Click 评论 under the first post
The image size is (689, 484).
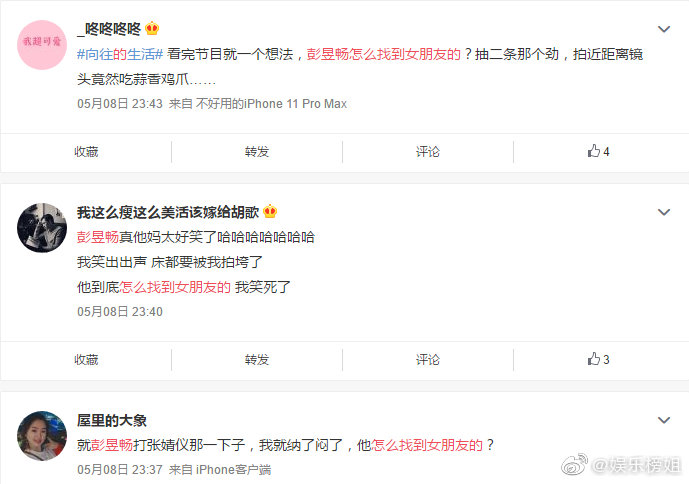[428, 152]
